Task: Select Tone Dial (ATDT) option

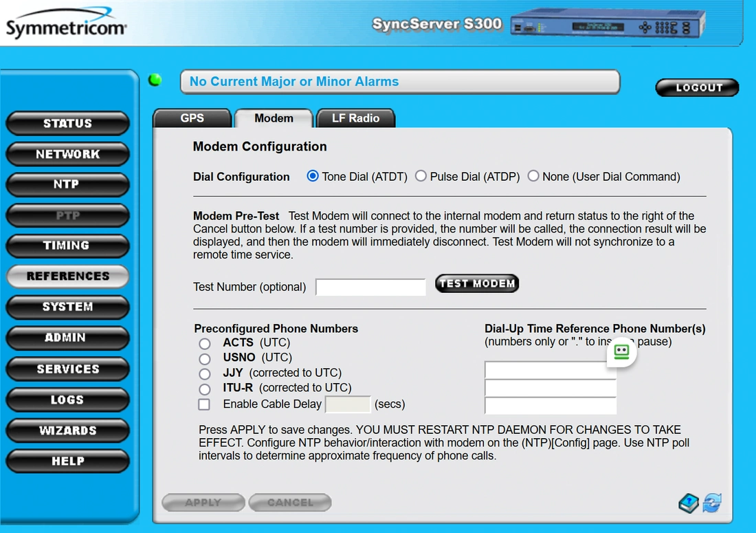Action: 313,176
